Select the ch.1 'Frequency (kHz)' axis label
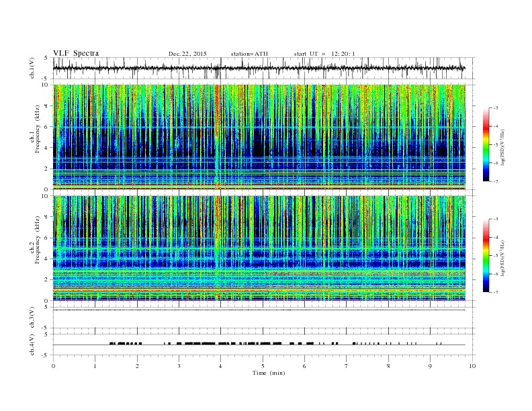The width and height of the screenshot is (532, 411). click(x=38, y=129)
